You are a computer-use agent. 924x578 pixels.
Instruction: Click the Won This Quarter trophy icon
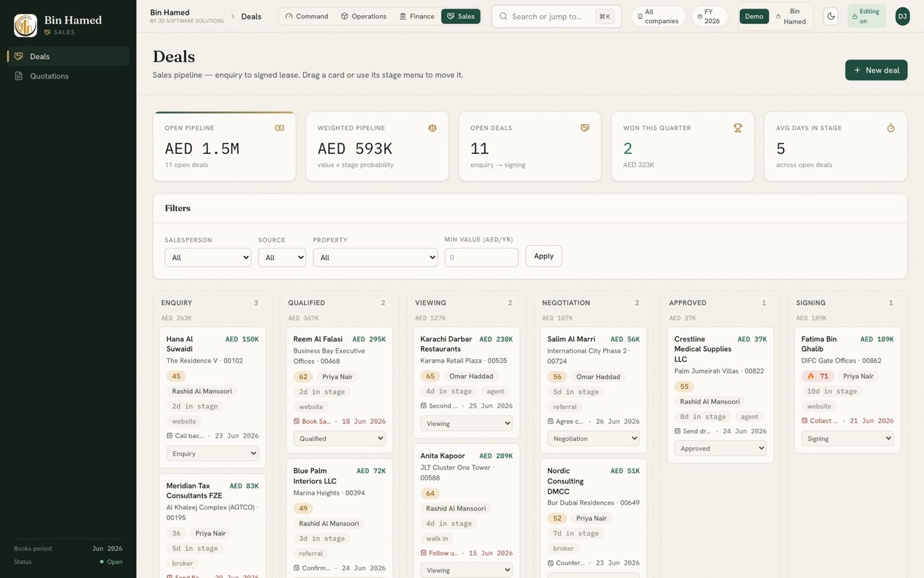[738, 128]
